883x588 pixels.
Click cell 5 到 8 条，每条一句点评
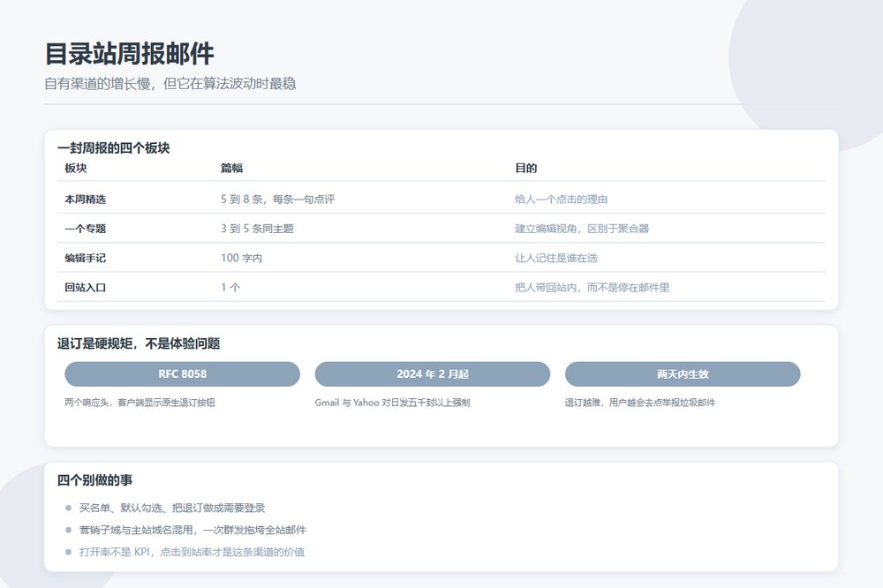point(277,200)
